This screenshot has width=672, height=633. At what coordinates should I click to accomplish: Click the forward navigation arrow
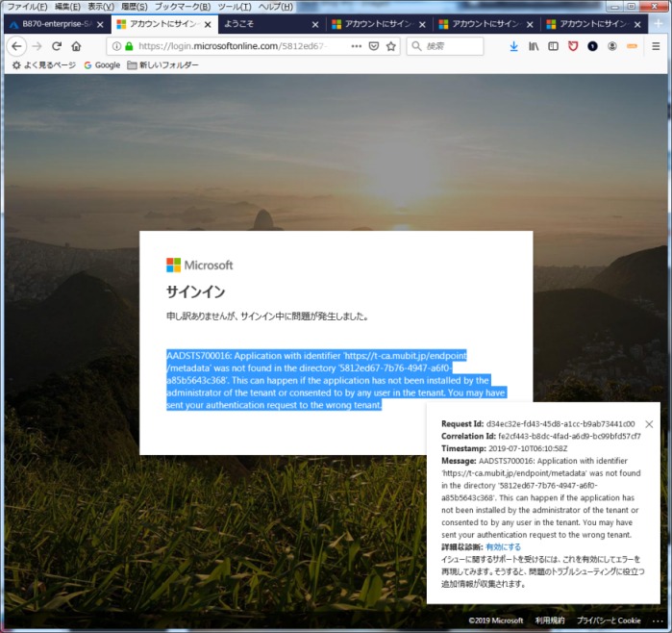click(37, 46)
